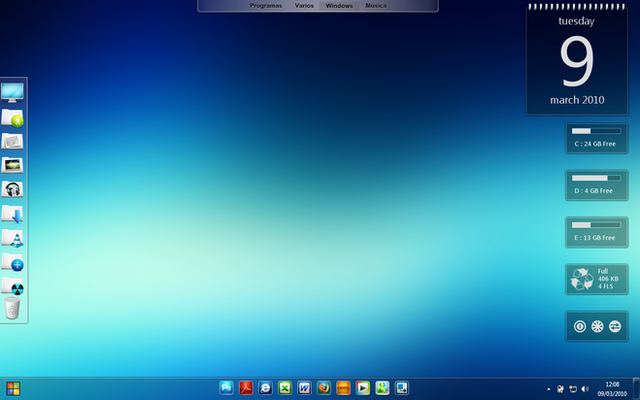Select the Windows tab in the top bar
Image resolution: width=640 pixels, height=400 pixels.
[x=339, y=6]
